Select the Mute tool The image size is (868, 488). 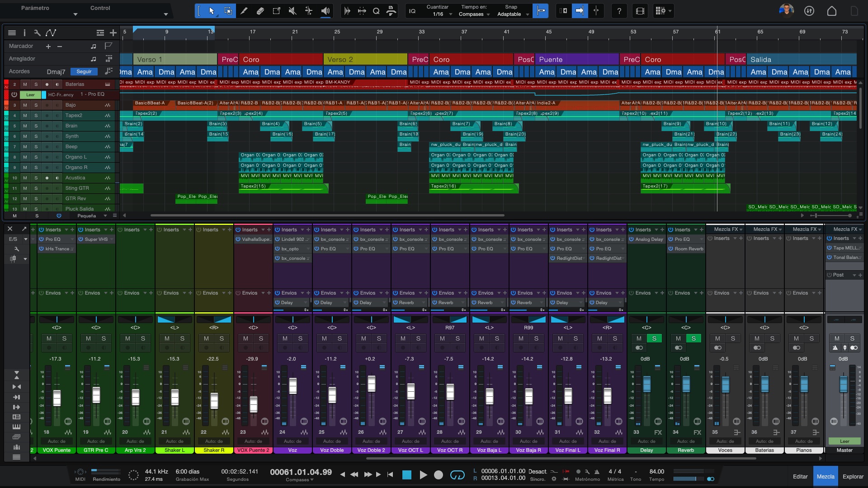coord(292,11)
